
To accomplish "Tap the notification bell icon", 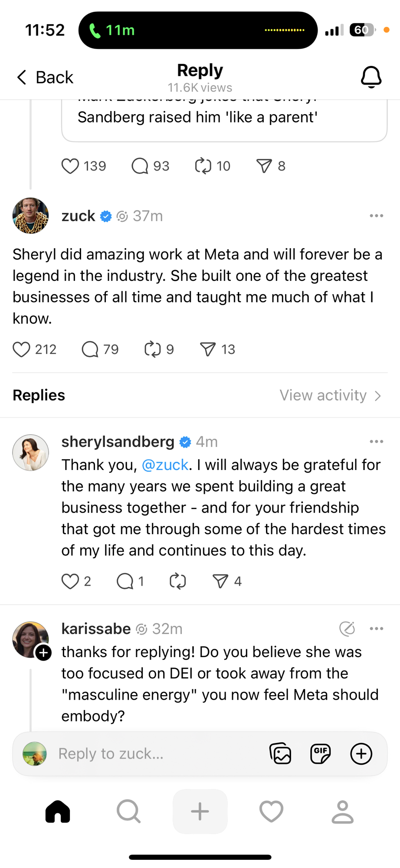I will 371,77.
